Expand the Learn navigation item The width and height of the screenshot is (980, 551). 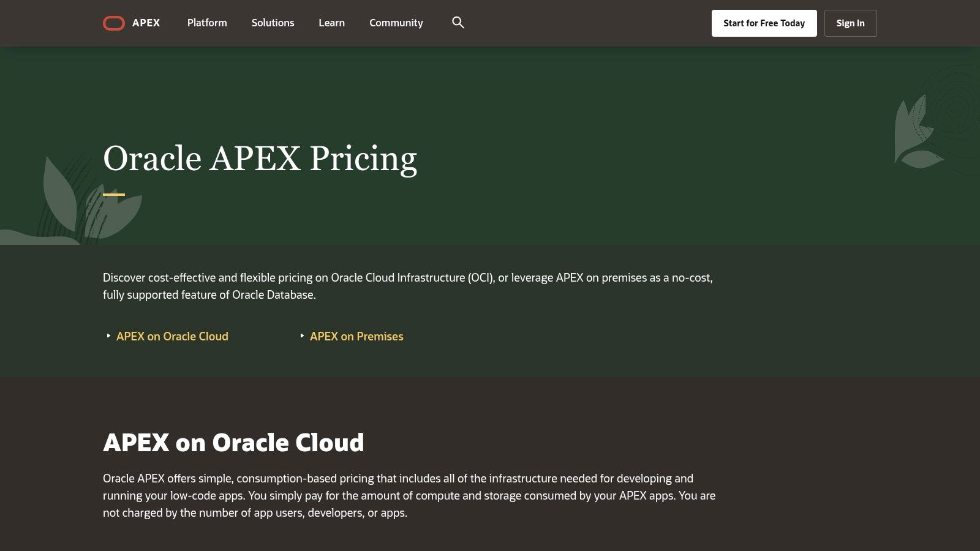tap(331, 23)
